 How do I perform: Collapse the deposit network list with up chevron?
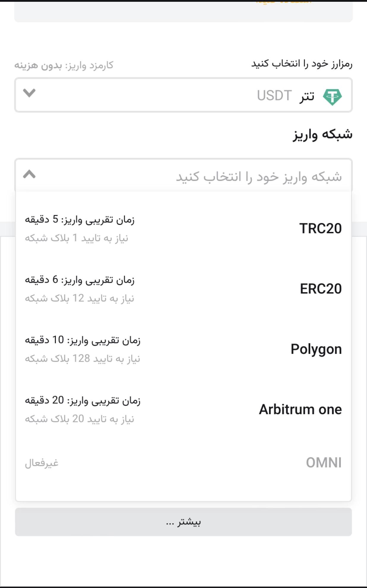29,174
